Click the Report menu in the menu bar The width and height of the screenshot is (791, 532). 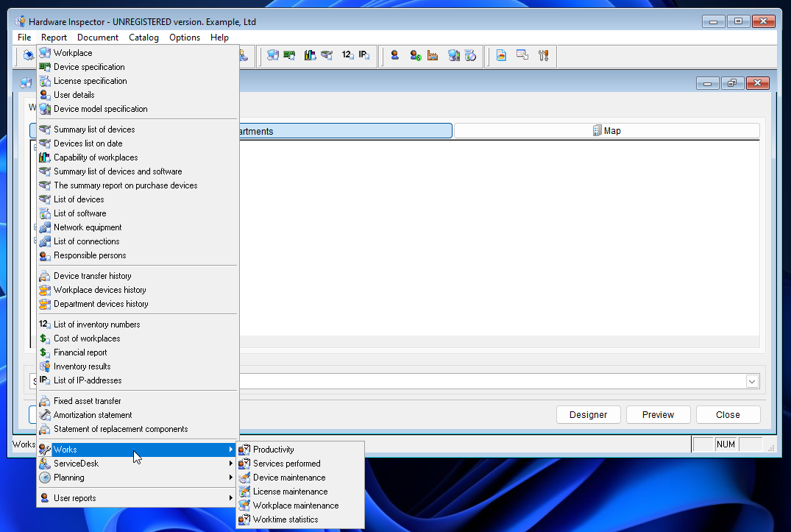54,38
